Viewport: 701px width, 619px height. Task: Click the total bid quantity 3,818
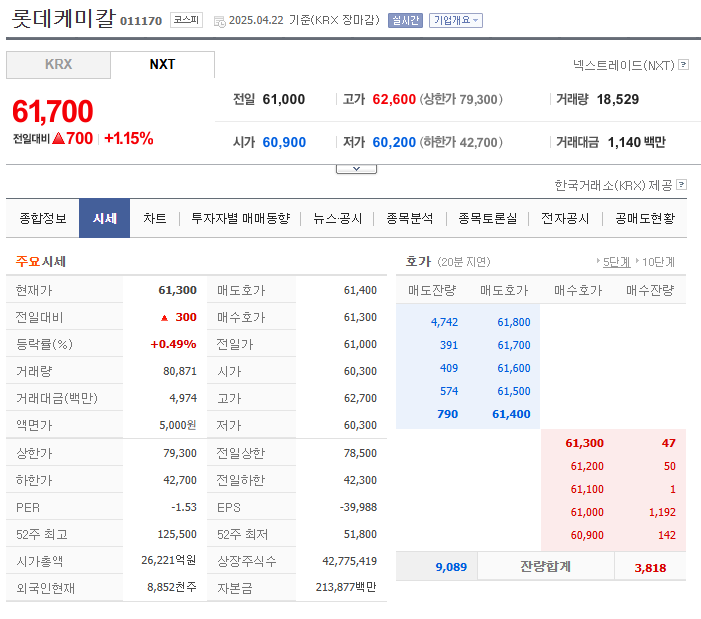[650, 568]
